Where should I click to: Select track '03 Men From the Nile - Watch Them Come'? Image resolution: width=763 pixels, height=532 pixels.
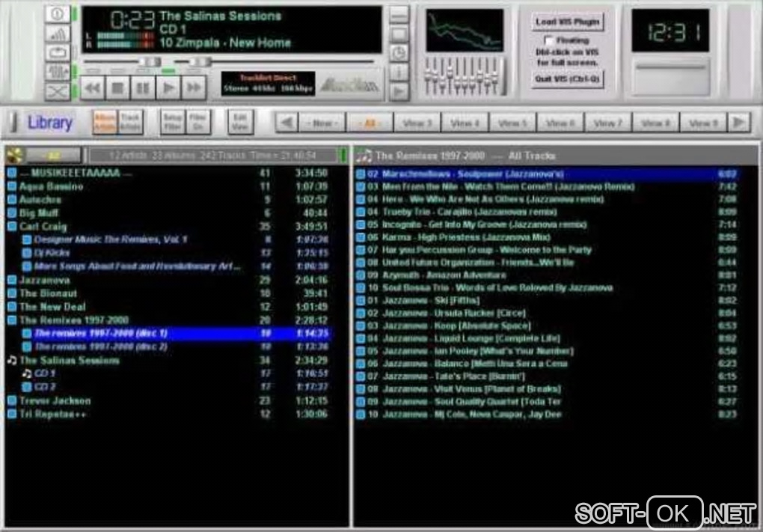point(547,186)
